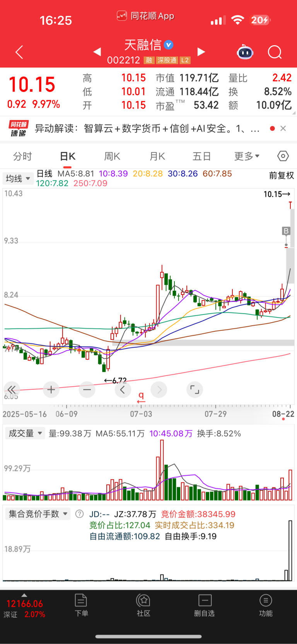Read 异动解读 news headline
Image resolution: width=297 pixels, height=644 pixels.
tap(147, 128)
